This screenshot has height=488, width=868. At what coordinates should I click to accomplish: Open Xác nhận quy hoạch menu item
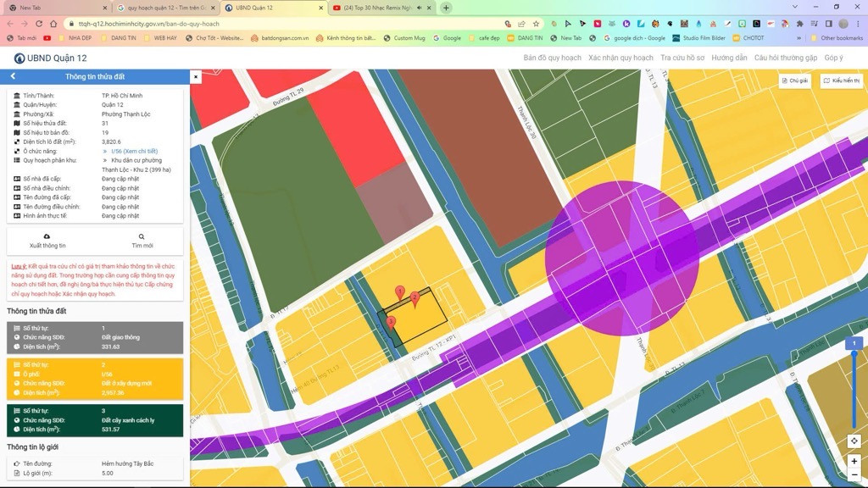[x=620, y=58]
